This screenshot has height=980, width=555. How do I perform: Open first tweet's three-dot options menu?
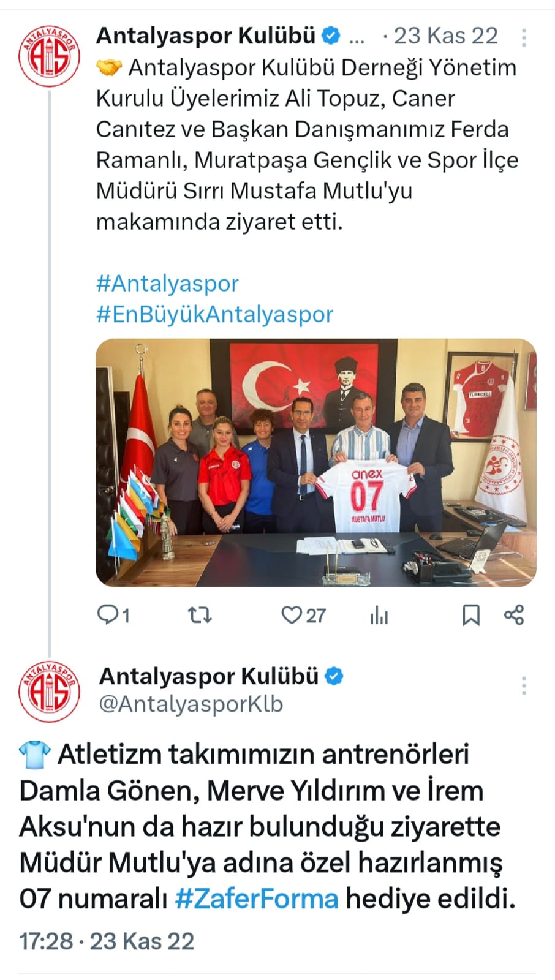pyautogui.click(x=524, y=37)
